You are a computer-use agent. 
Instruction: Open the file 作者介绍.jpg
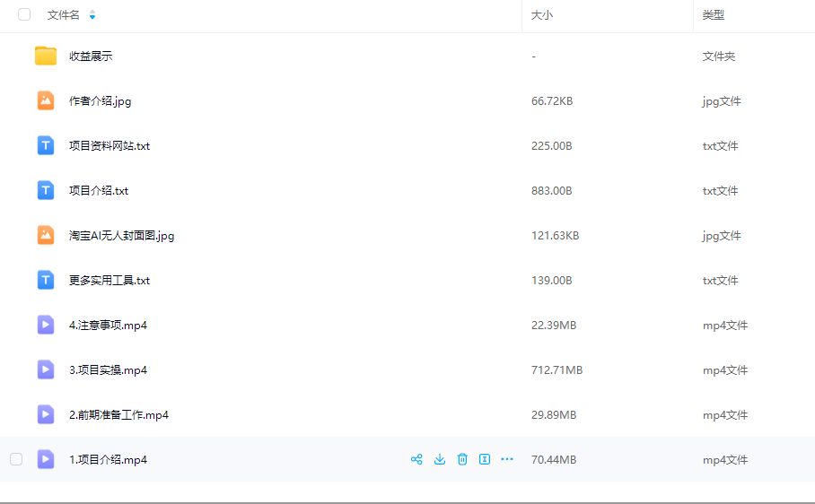[101, 101]
